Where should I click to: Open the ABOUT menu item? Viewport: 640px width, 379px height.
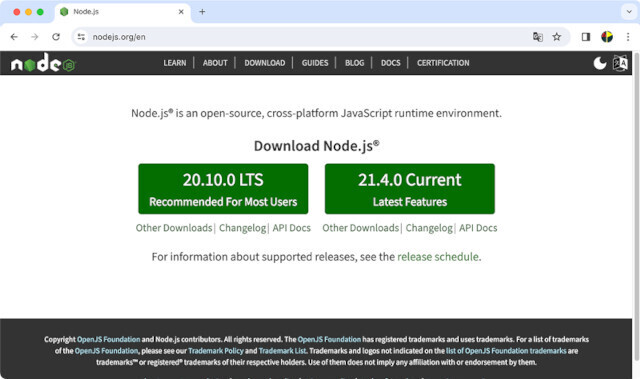(215, 63)
